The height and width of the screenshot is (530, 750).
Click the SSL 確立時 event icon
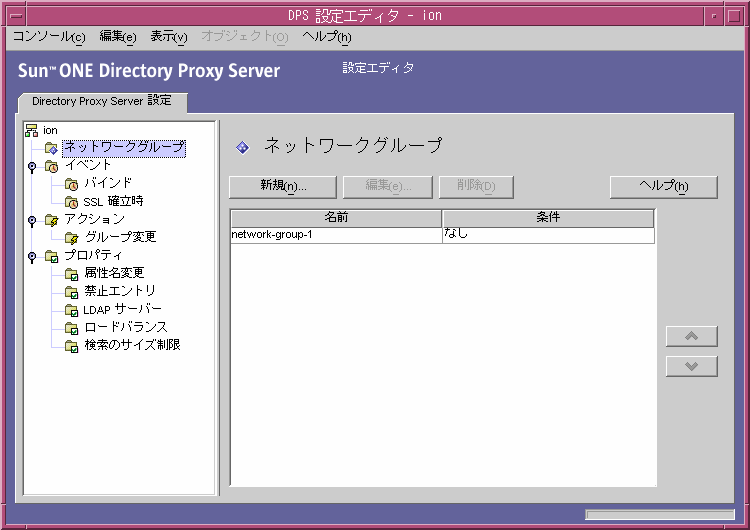(x=71, y=202)
